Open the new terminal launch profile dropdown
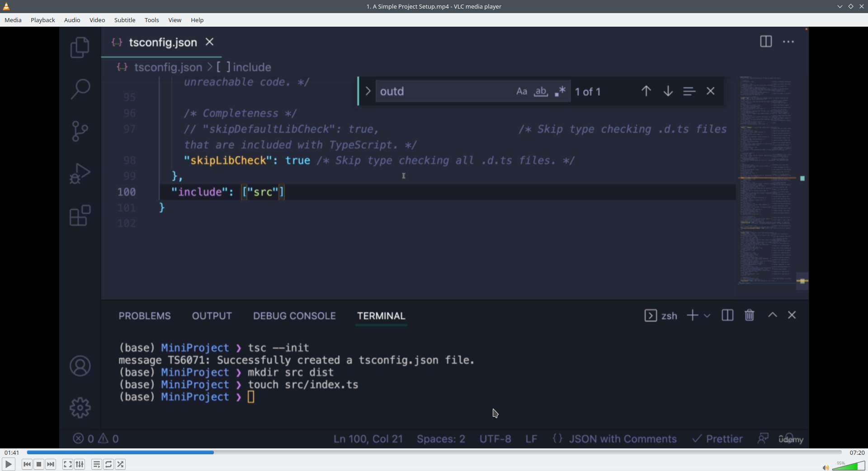Image resolution: width=868 pixels, height=471 pixels. point(708,316)
